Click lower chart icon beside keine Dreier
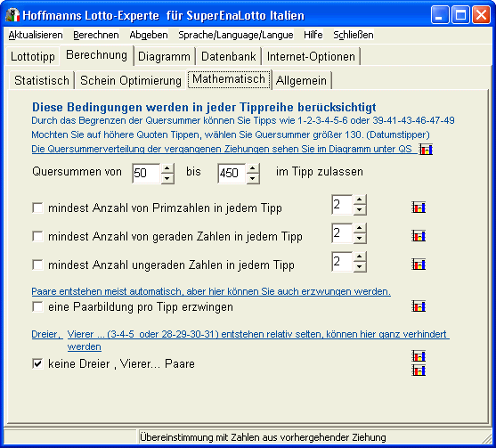This screenshot has width=496, height=448. [x=419, y=371]
